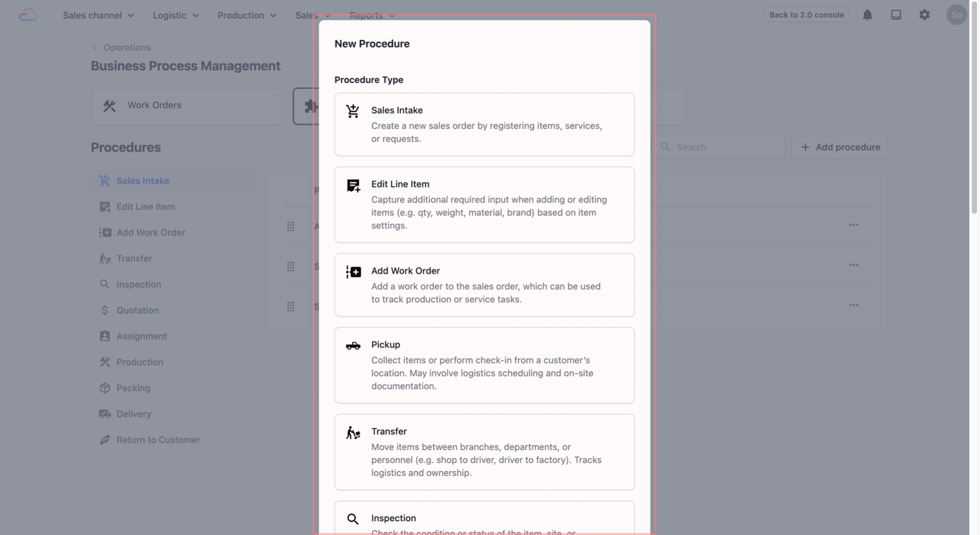Select Quotation in the procedures sidebar

coord(137,310)
